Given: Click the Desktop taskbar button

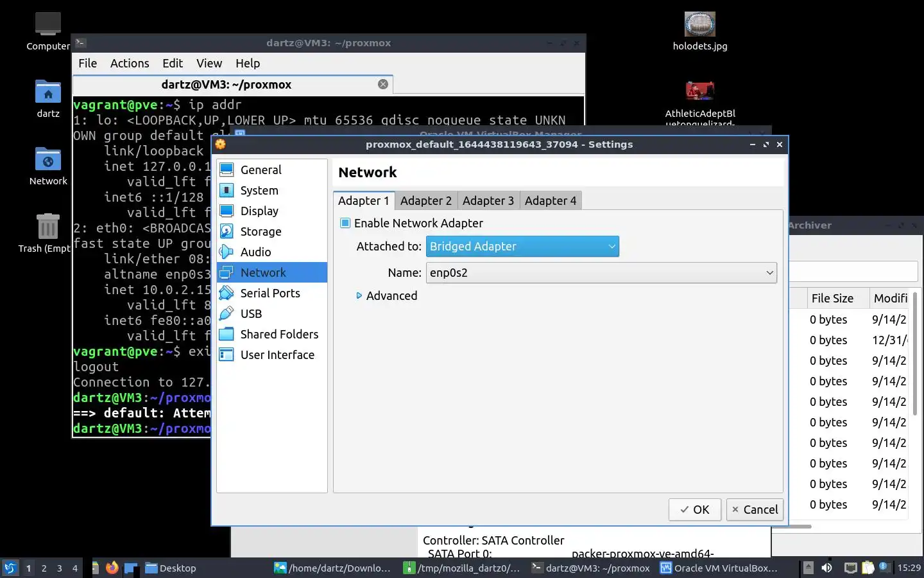Looking at the screenshot, I should click(x=171, y=568).
